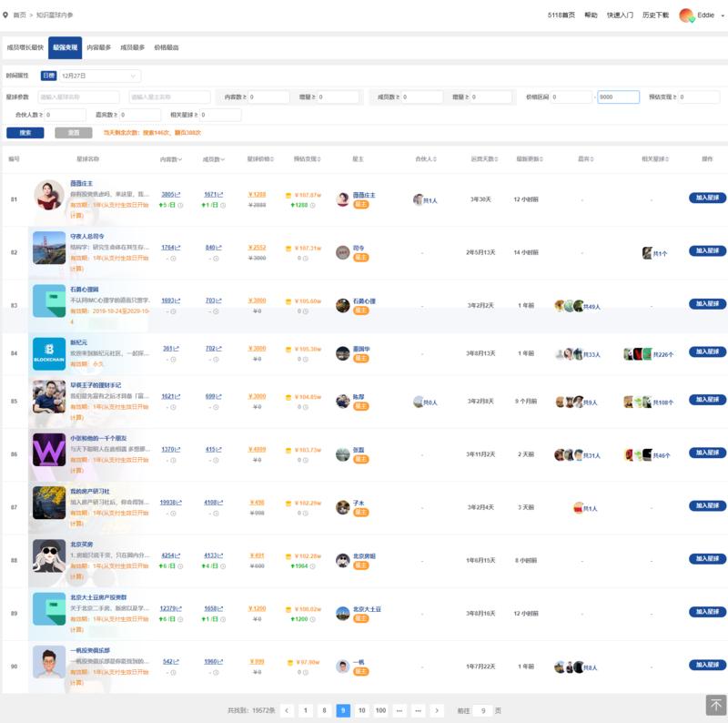Switch to the 价格最高 tab
This screenshot has height=723, width=728.
167,47
